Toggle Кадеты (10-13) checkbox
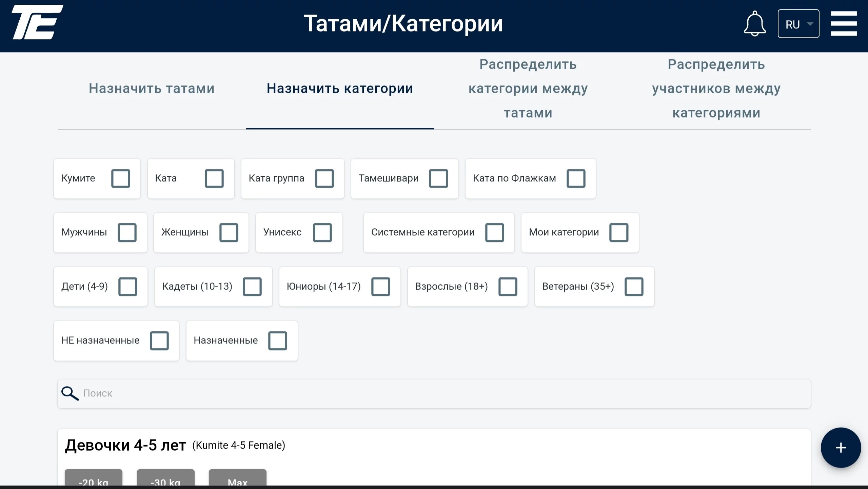868x489 pixels. [252, 287]
